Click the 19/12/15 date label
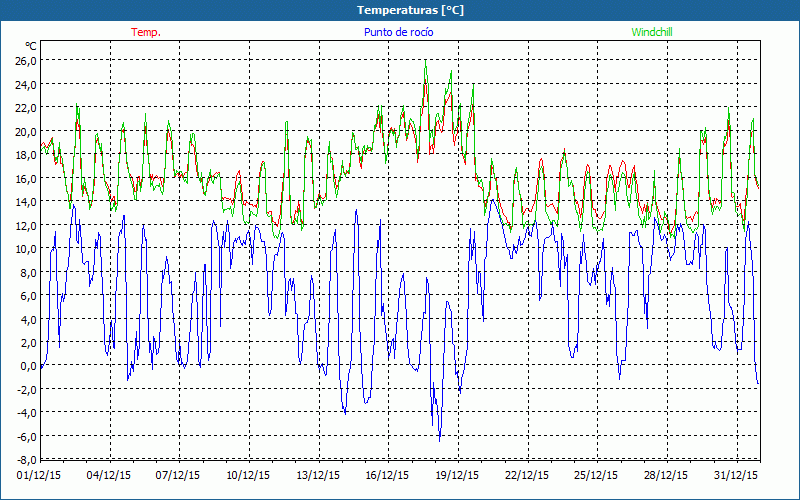This screenshot has width=800, height=500. 457,475
